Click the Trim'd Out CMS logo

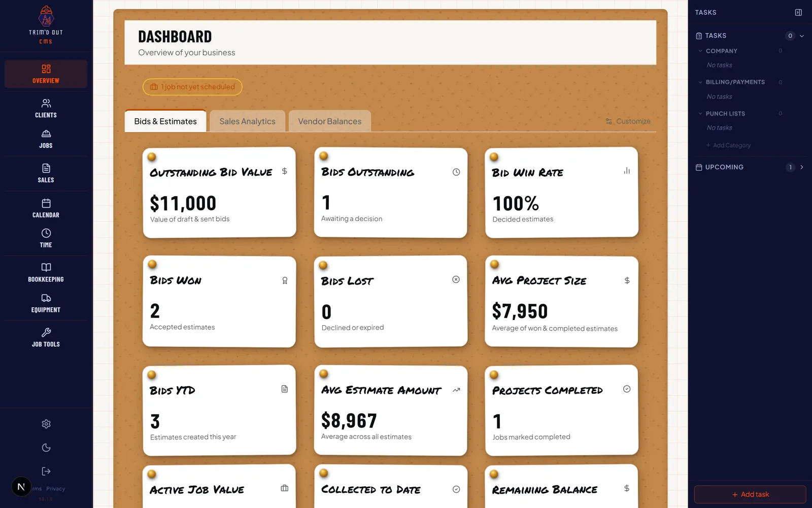click(46, 25)
